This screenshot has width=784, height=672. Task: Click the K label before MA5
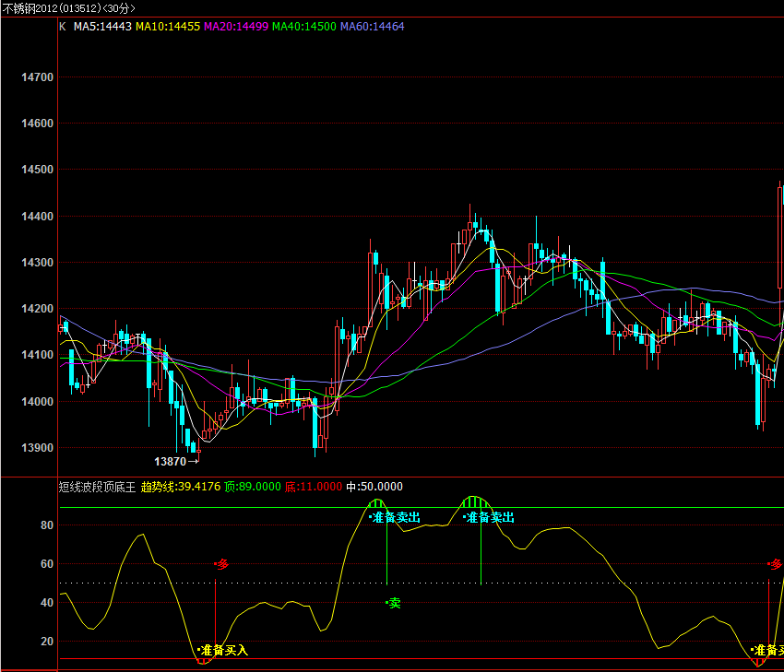click(x=63, y=27)
